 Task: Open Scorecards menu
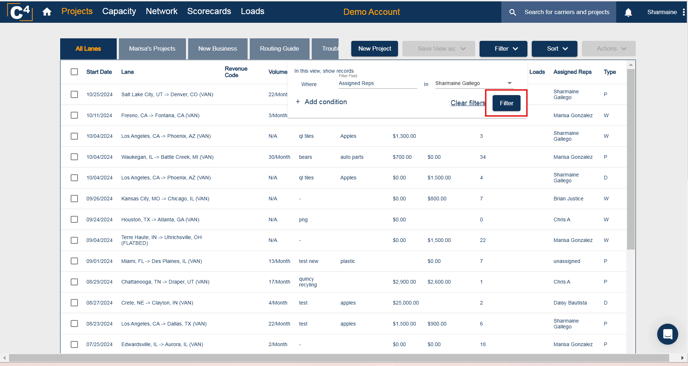coord(209,11)
